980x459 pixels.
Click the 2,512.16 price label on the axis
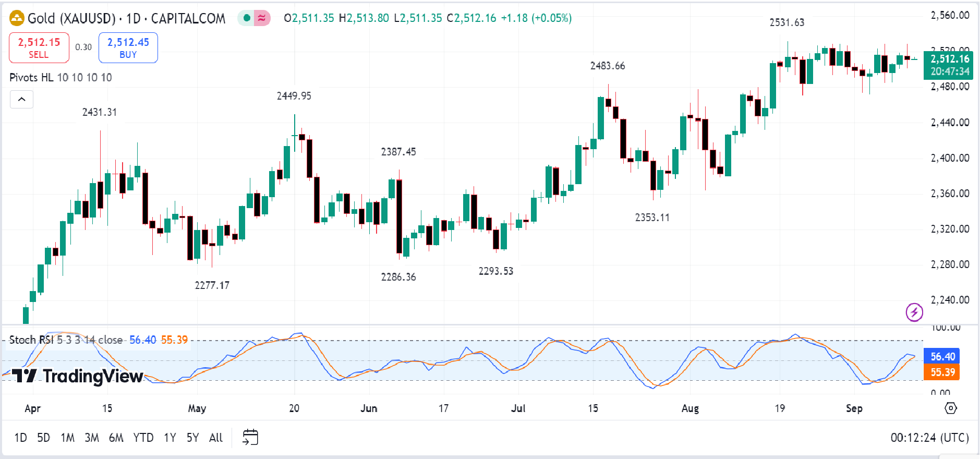[x=951, y=59]
